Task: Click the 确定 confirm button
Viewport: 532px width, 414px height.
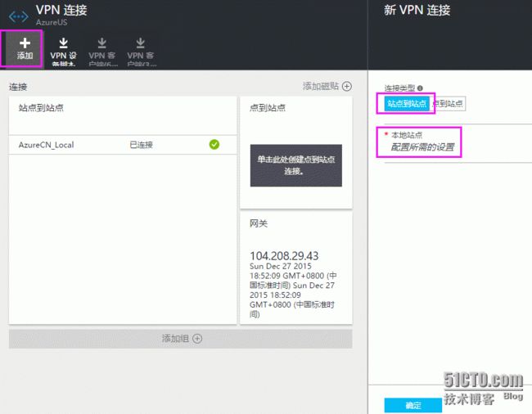Action: coord(413,405)
